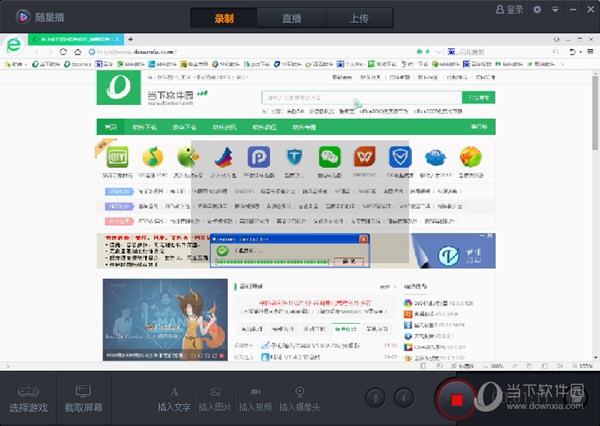Click the installer green progress bar
This screenshot has width=600, height=426.
272,262
